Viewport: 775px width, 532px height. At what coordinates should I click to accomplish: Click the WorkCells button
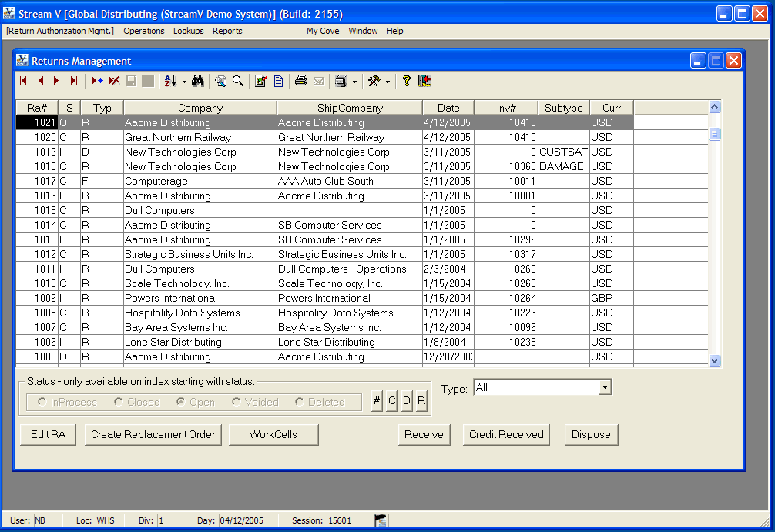[x=273, y=435]
